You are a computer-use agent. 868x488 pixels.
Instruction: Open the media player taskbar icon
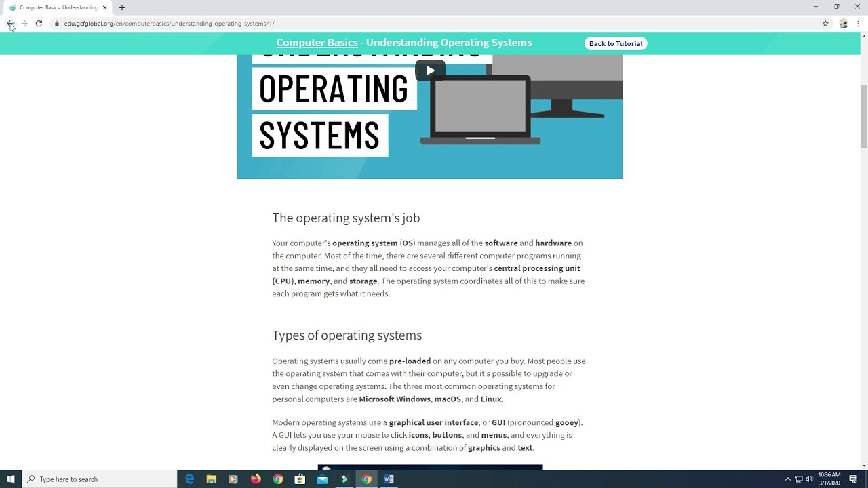click(x=233, y=479)
